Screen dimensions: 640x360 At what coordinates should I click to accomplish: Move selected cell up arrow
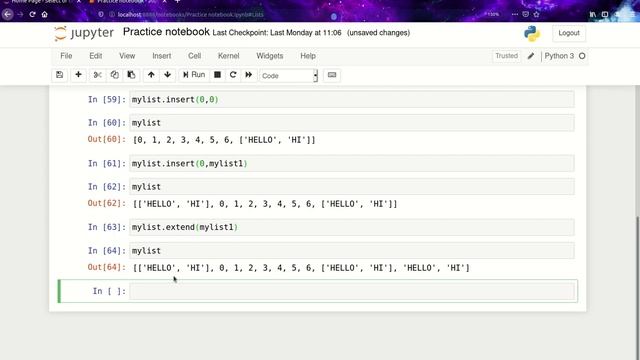tap(151, 75)
